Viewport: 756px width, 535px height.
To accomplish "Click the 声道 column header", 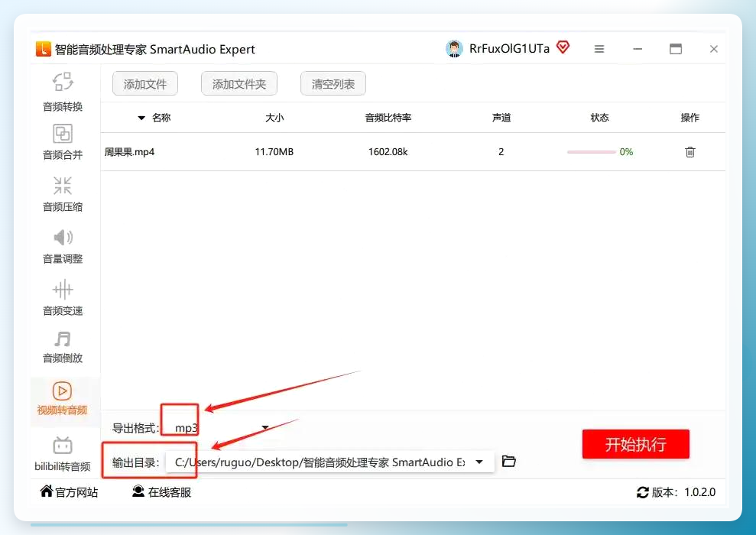I will [x=501, y=118].
